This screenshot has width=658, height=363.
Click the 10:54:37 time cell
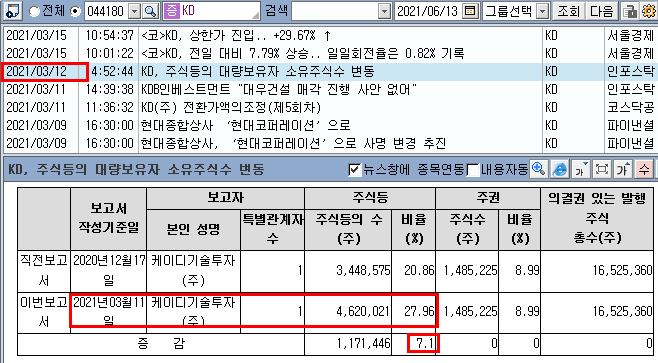[x=110, y=36]
